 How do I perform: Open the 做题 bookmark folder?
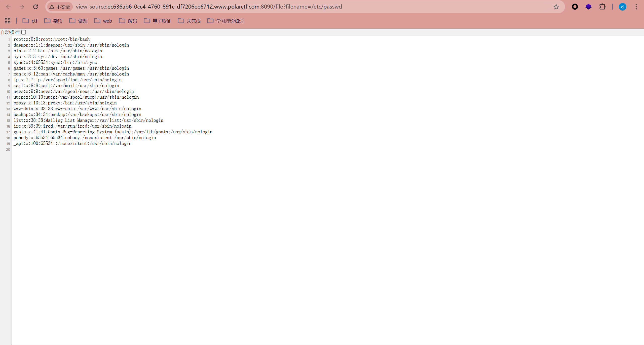click(x=78, y=21)
